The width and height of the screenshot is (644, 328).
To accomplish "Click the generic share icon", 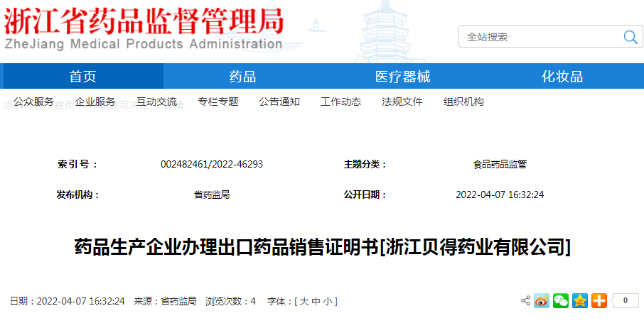I will coord(525,300).
